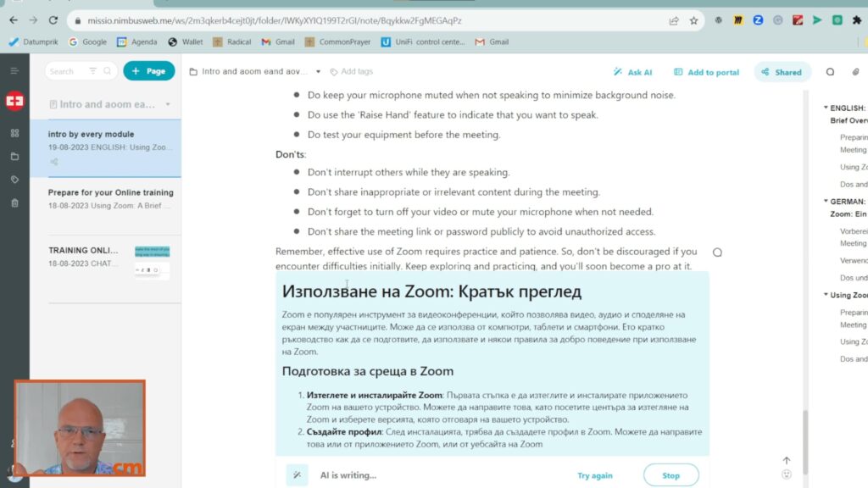Open the blue Z browser extension
The width and height of the screenshot is (868, 488).
758,20
